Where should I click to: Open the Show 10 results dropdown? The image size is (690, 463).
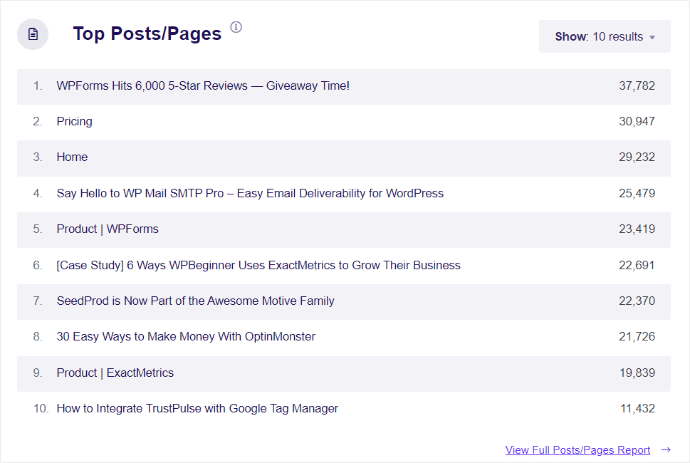[605, 36]
